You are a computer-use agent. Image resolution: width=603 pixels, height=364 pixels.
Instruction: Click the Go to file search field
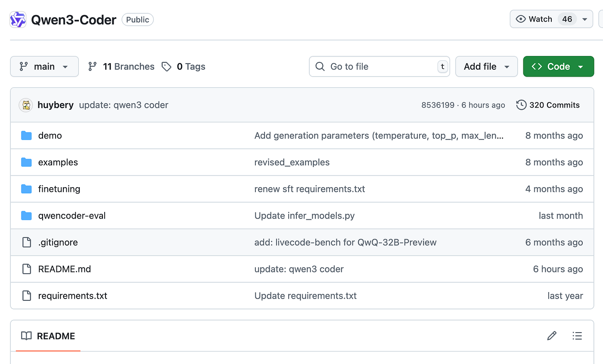pyautogui.click(x=379, y=67)
